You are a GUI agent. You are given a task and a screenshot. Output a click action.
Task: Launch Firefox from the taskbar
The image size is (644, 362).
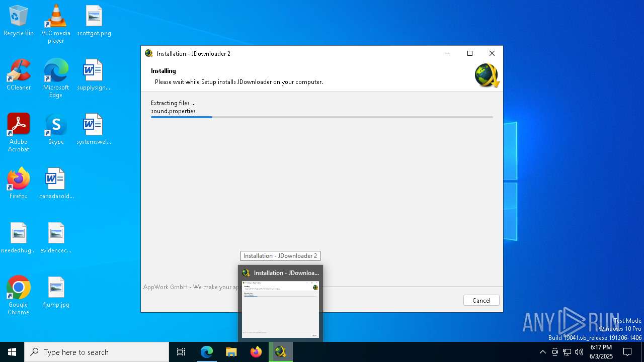256,352
